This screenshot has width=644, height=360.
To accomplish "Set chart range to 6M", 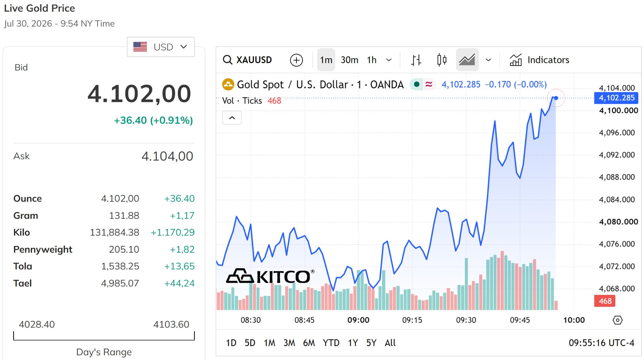I will pyautogui.click(x=309, y=343).
